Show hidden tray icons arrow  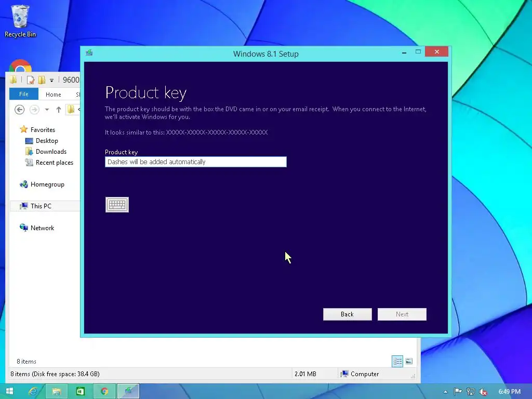pyautogui.click(x=445, y=392)
